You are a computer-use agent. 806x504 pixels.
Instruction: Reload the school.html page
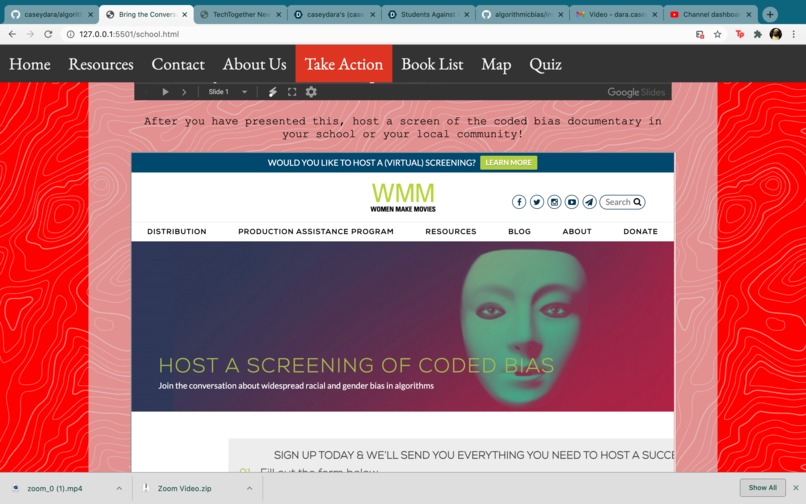[48, 34]
